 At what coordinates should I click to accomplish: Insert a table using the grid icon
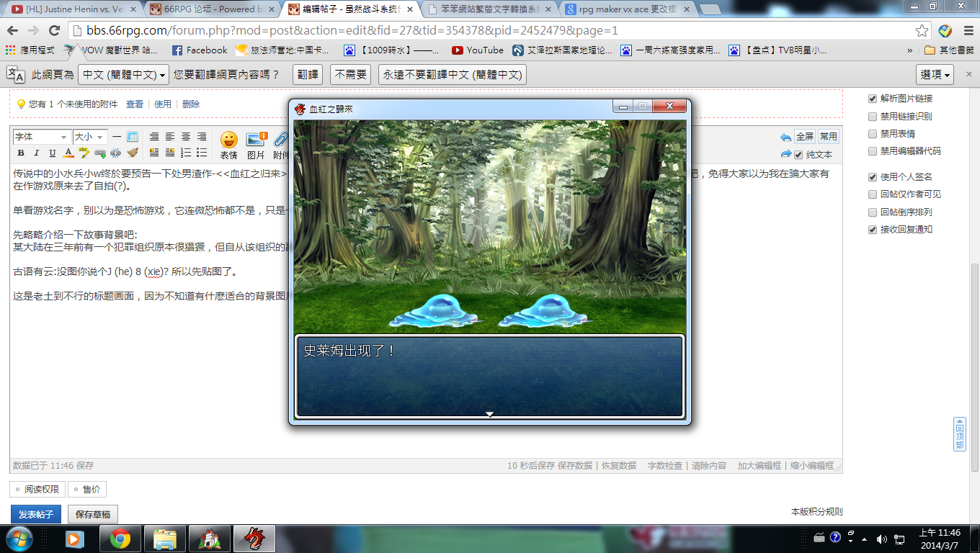coord(133,137)
